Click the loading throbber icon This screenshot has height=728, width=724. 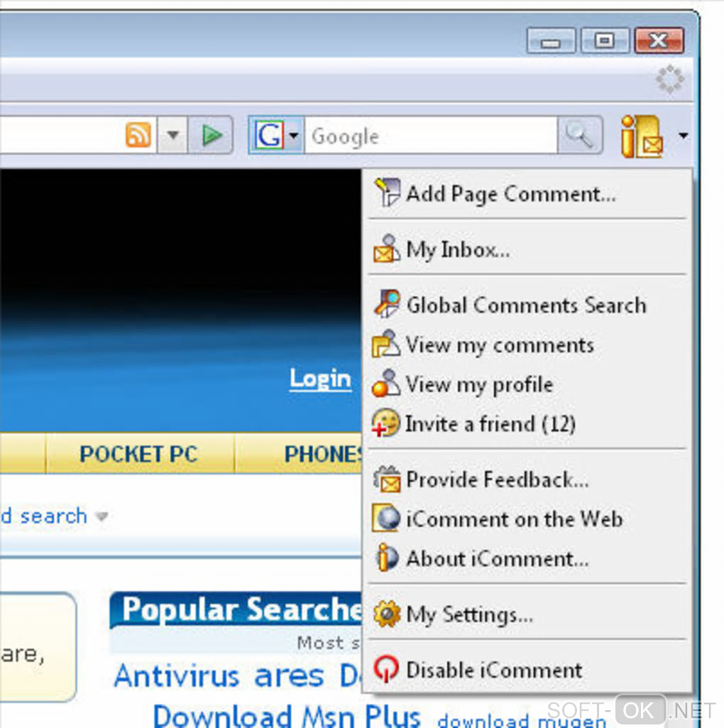(670, 79)
